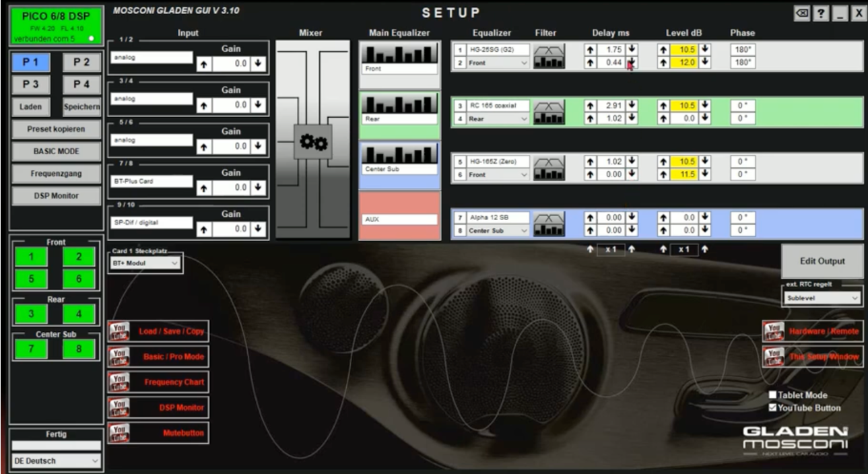Open filter curve icon for HG-25SG channel
The width and height of the screenshot is (868, 474).
pyautogui.click(x=549, y=50)
